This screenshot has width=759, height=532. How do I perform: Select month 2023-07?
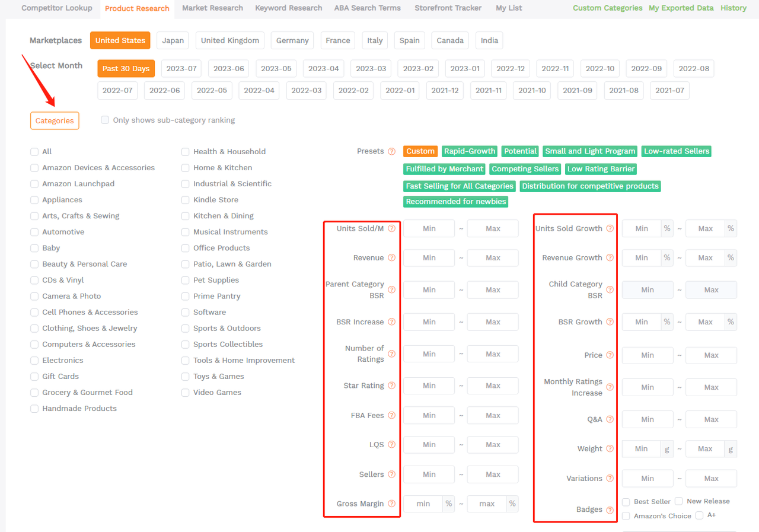(x=181, y=68)
